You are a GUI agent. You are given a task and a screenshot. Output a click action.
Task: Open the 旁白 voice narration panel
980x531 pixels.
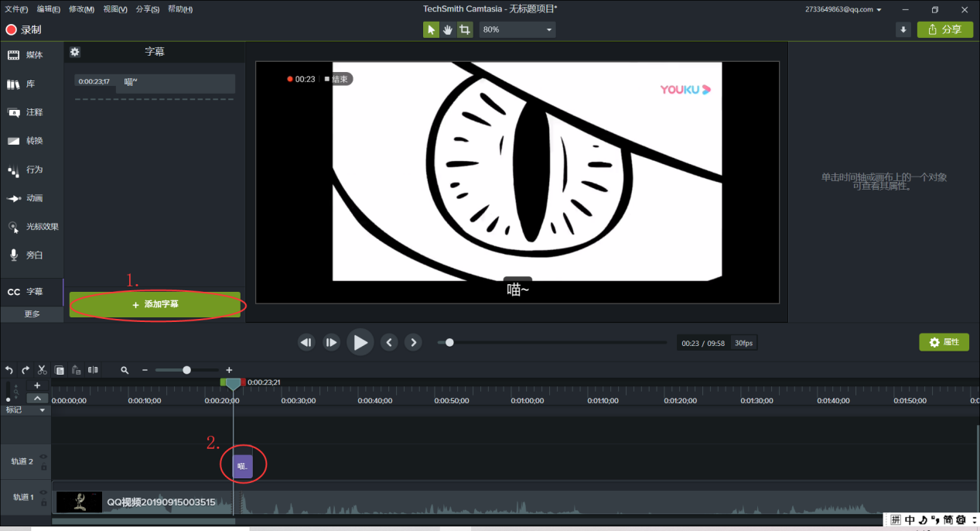click(x=26, y=255)
